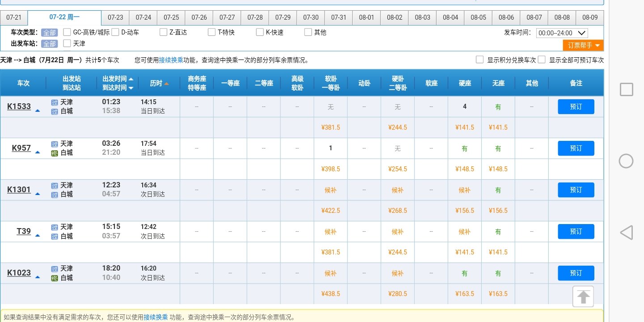
Task: Book train K1533 with 预订
Action: [x=576, y=107]
